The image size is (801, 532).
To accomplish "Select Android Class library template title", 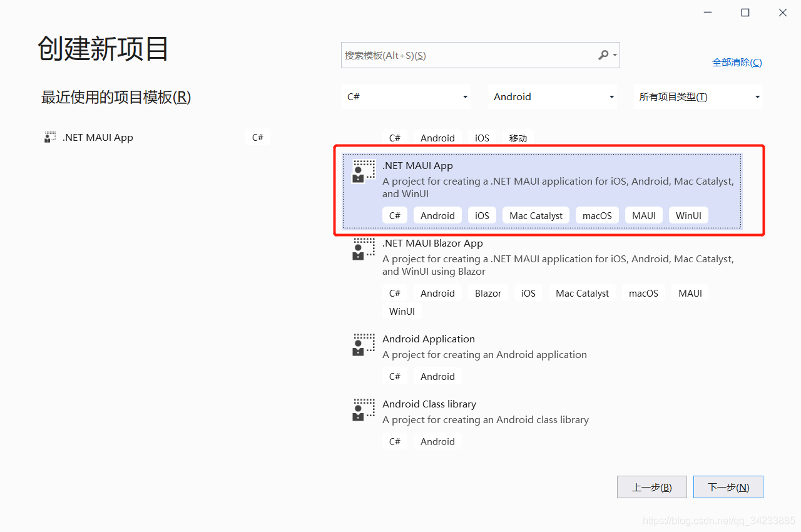I will 429,404.
